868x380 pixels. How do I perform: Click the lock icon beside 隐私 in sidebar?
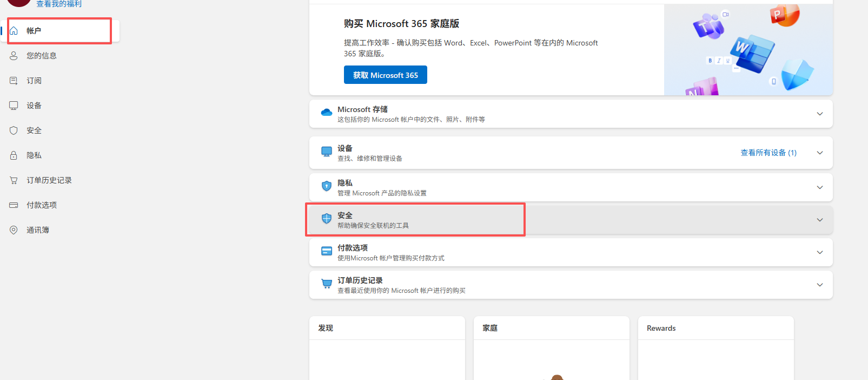[x=14, y=155]
